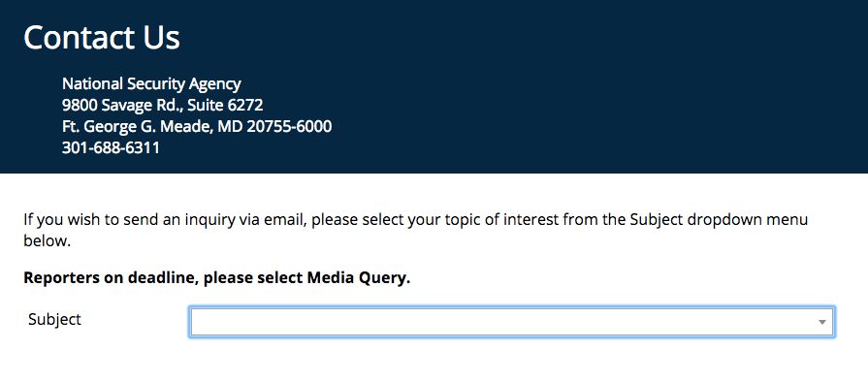Click the MD state abbreviation in address
Screen dimensions: 868x382
(230, 127)
